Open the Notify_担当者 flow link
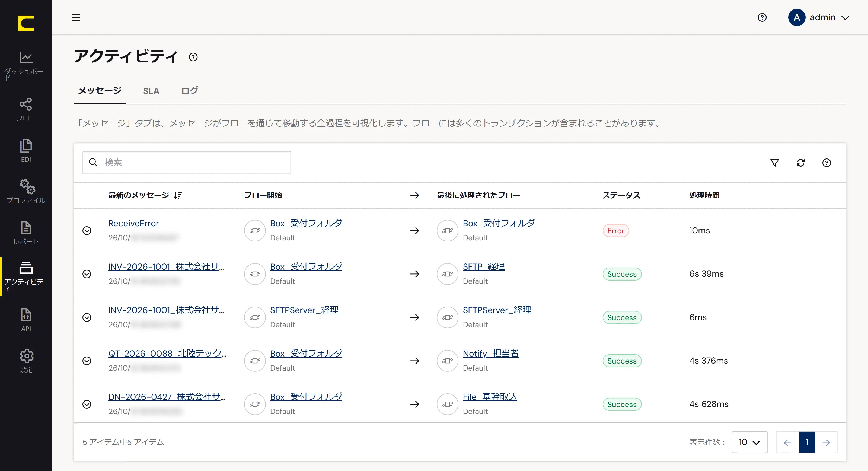868x471 pixels. 491,353
